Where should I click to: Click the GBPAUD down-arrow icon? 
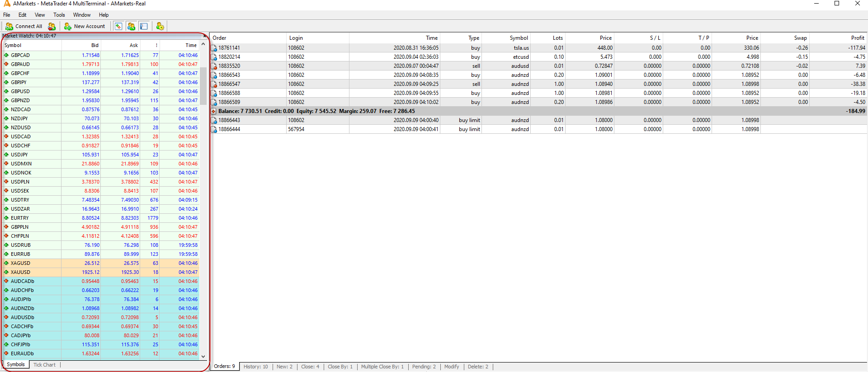coord(6,64)
